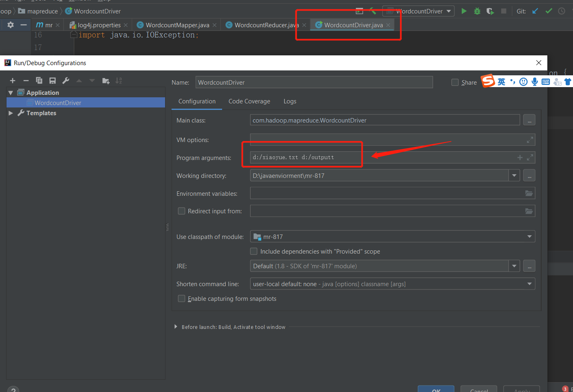Browse Working directory ellipsis button

pos(529,175)
